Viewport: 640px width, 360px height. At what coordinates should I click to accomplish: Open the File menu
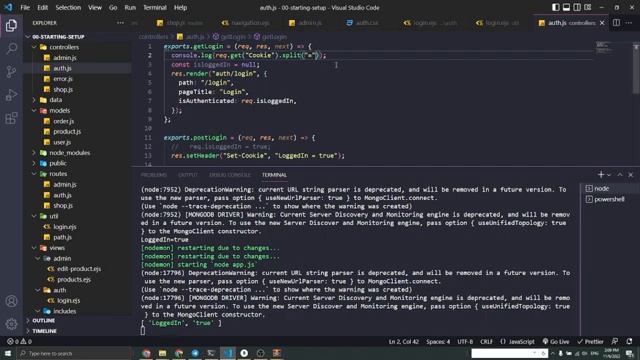pos(25,7)
